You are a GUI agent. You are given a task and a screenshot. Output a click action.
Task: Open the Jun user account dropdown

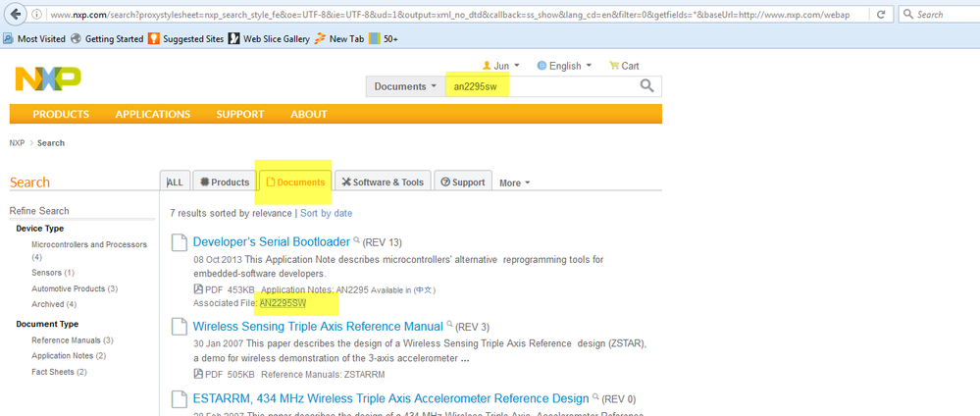pyautogui.click(x=501, y=66)
